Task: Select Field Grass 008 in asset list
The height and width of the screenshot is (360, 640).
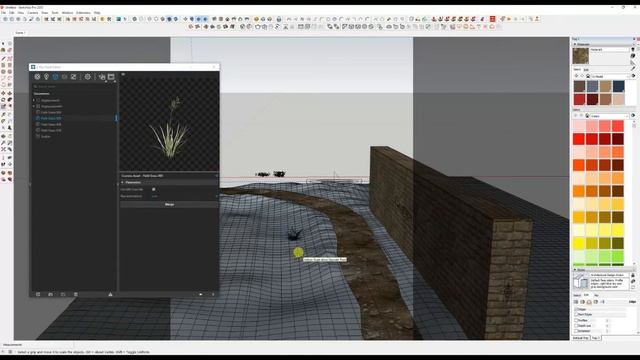Action: tap(51, 124)
